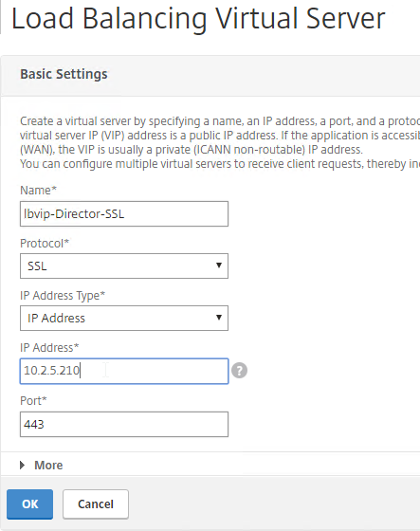
Task: Click the Protocol* field label
Action: click(x=45, y=243)
